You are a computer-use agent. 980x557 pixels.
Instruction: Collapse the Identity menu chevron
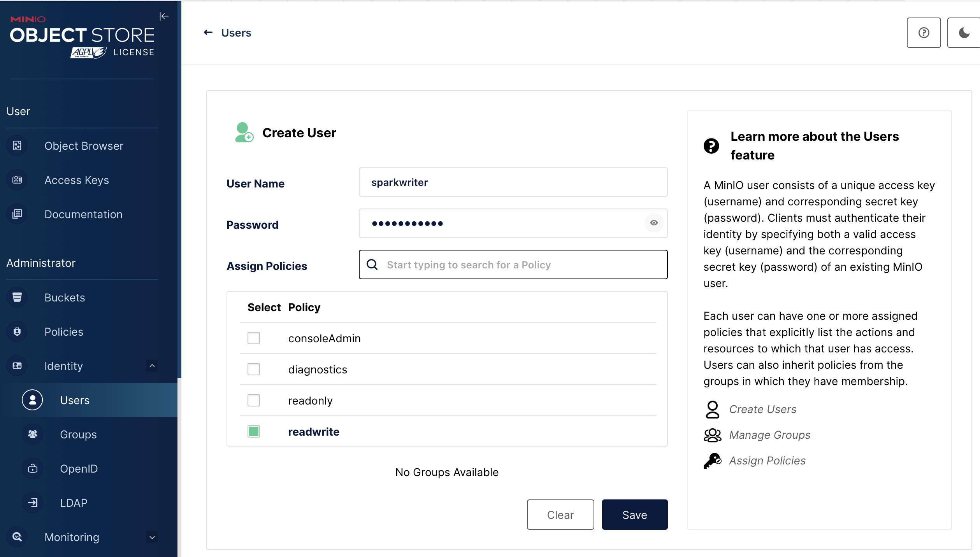tap(152, 366)
